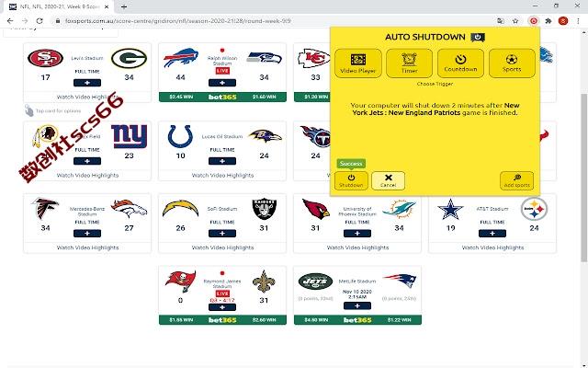Watch 49ers vs Packers video highlights

pos(87,97)
